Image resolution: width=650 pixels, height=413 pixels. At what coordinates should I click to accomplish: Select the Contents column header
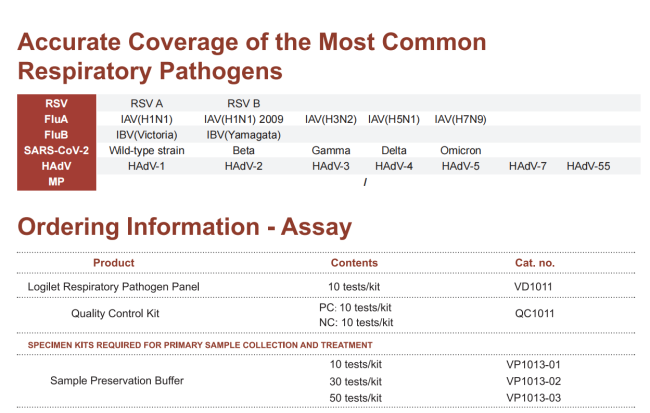(x=354, y=263)
